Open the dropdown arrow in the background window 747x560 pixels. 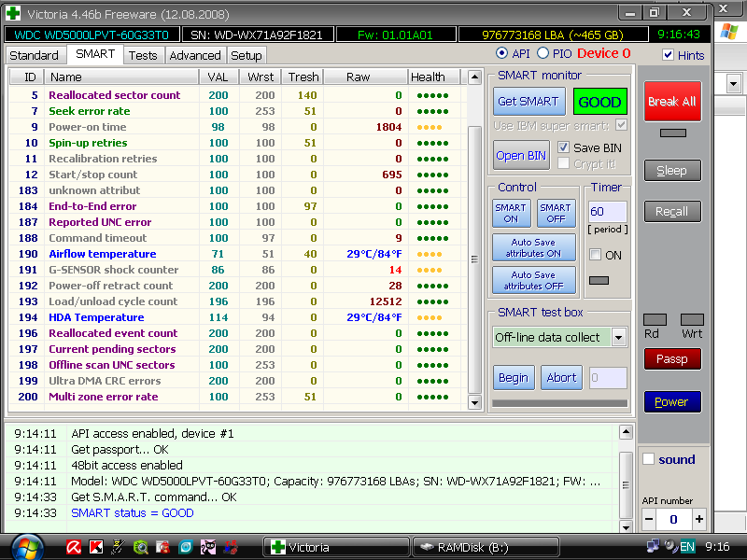(x=733, y=84)
